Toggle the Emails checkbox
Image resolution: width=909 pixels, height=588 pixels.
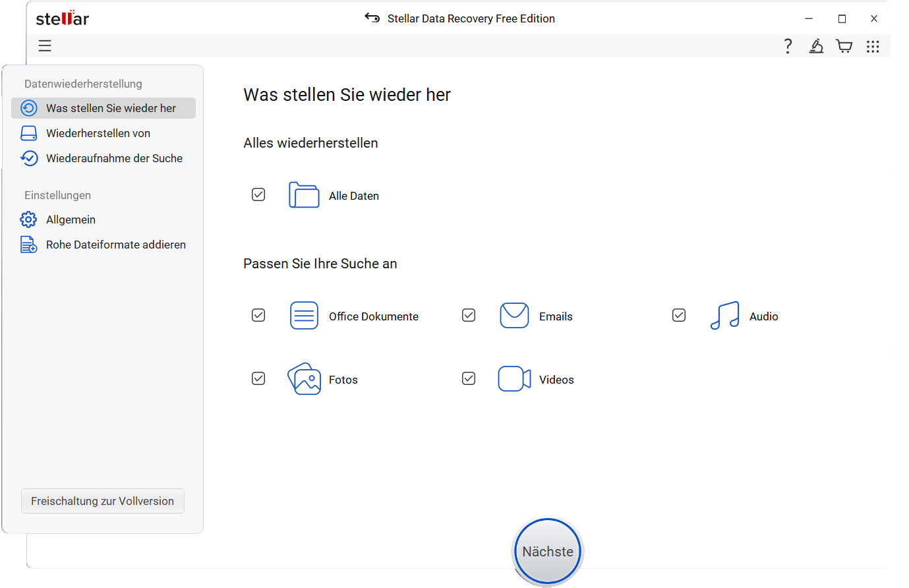[469, 315]
